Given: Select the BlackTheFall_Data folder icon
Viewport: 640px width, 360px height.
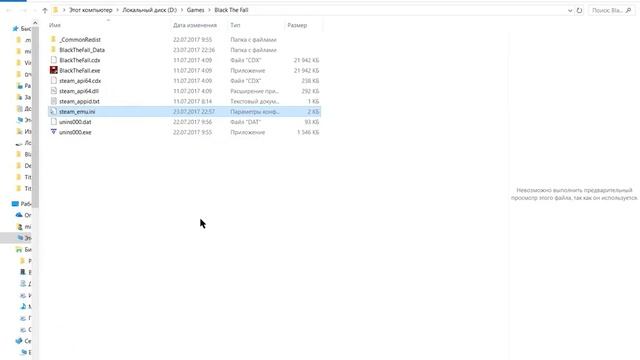Looking at the screenshot, I should tap(53, 49).
